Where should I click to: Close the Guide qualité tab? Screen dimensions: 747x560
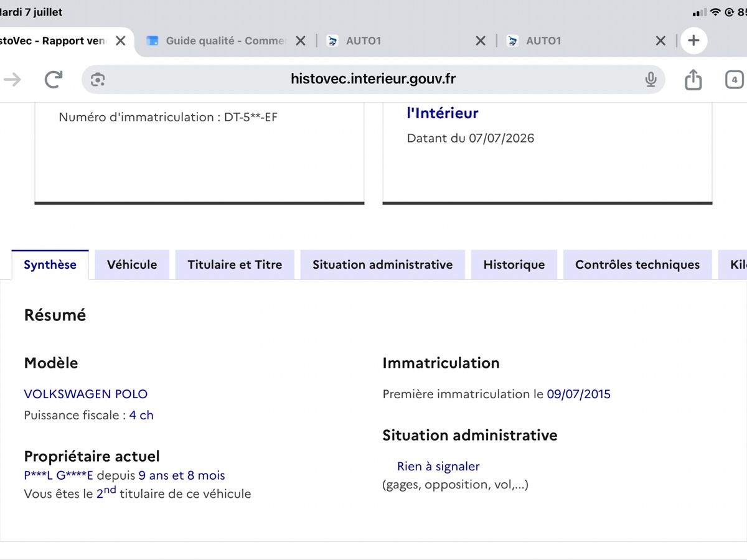click(x=300, y=41)
